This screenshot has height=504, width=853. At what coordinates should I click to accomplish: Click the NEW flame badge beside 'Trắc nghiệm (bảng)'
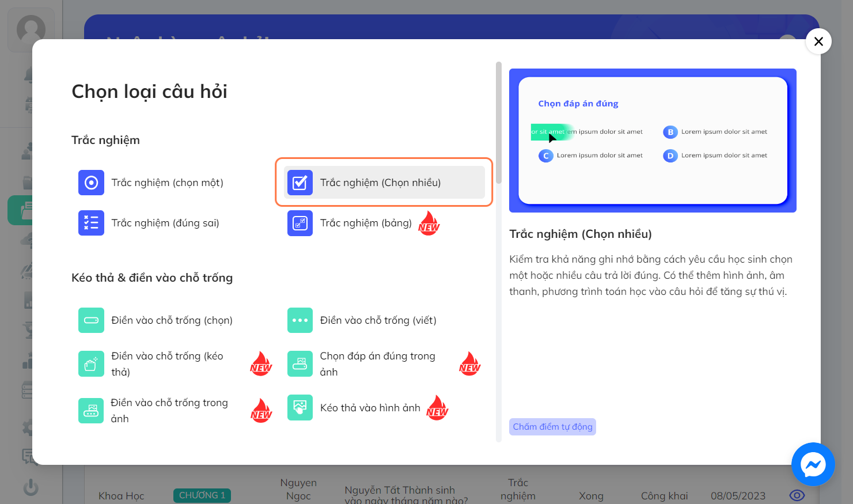pyautogui.click(x=429, y=223)
